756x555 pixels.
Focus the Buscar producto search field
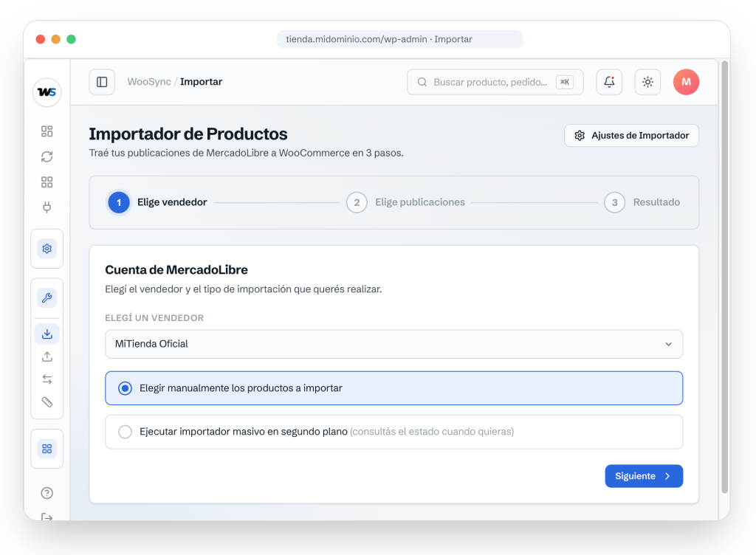pos(495,82)
